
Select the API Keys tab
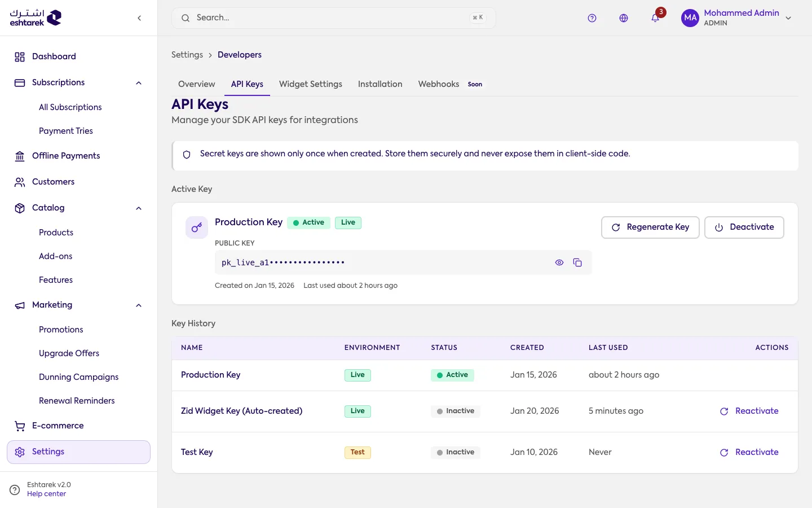click(247, 84)
